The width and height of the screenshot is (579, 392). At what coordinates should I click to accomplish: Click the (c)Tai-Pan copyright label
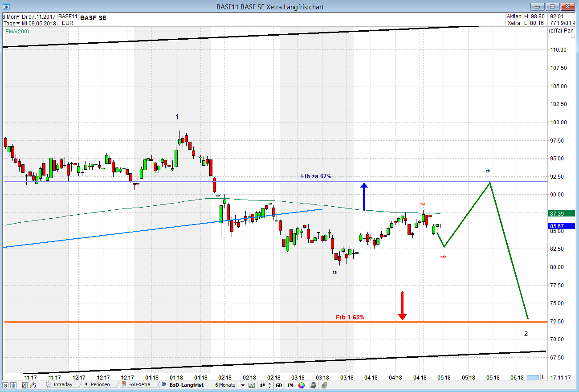[561, 31]
